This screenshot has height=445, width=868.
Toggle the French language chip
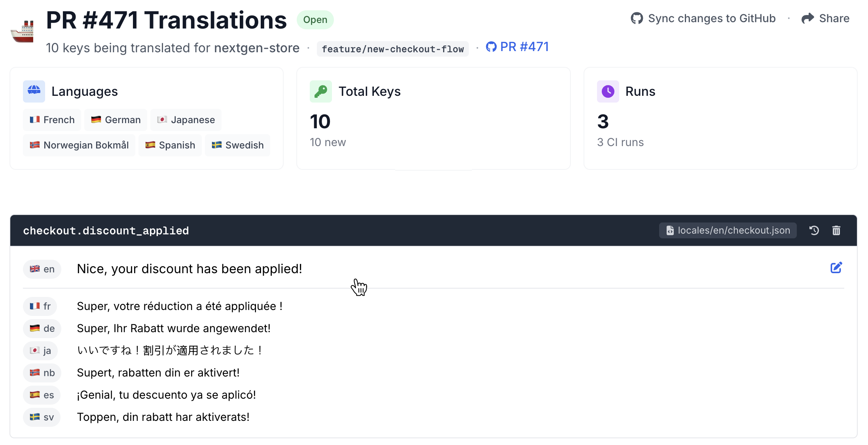point(52,120)
